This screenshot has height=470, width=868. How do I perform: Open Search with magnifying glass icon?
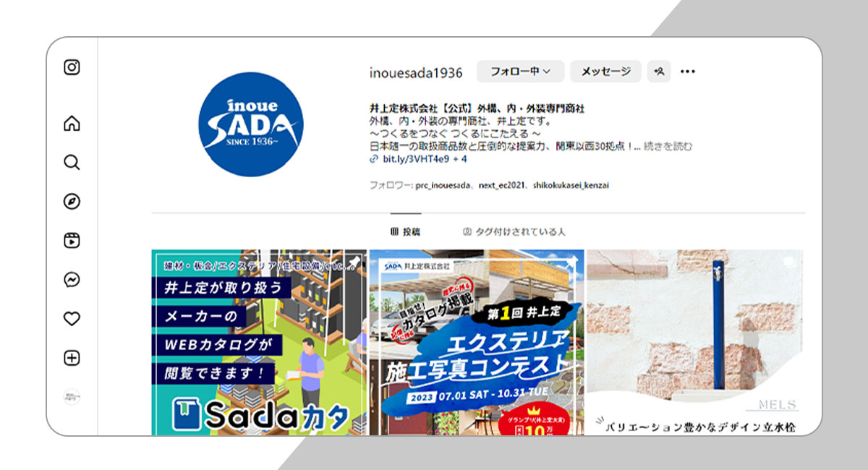pos(72,162)
